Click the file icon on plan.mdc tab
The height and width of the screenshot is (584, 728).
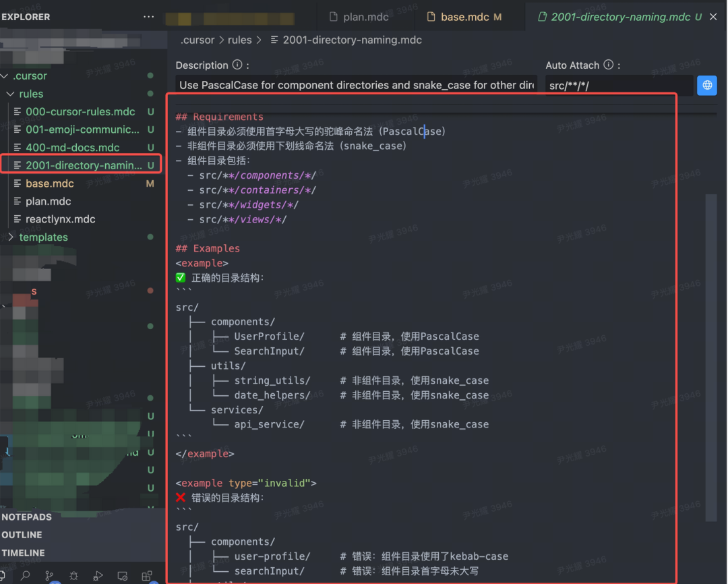pyautogui.click(x=333, y=17)
